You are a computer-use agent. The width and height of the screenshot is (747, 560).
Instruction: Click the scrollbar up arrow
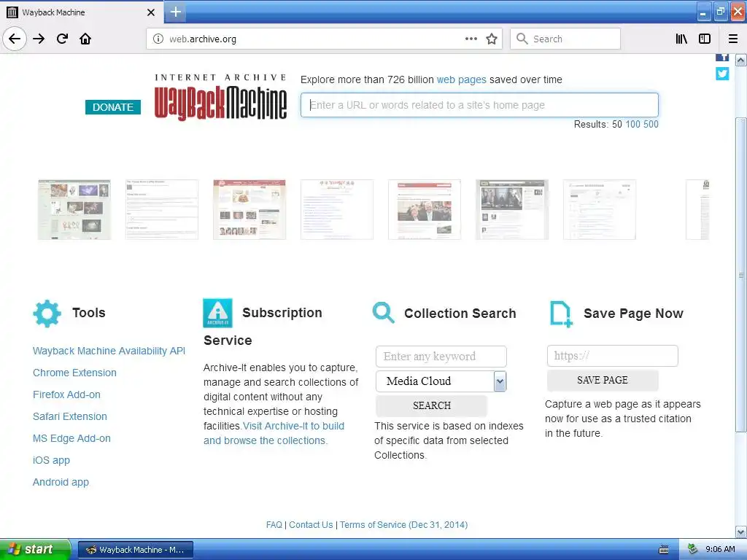coord(741,60)
